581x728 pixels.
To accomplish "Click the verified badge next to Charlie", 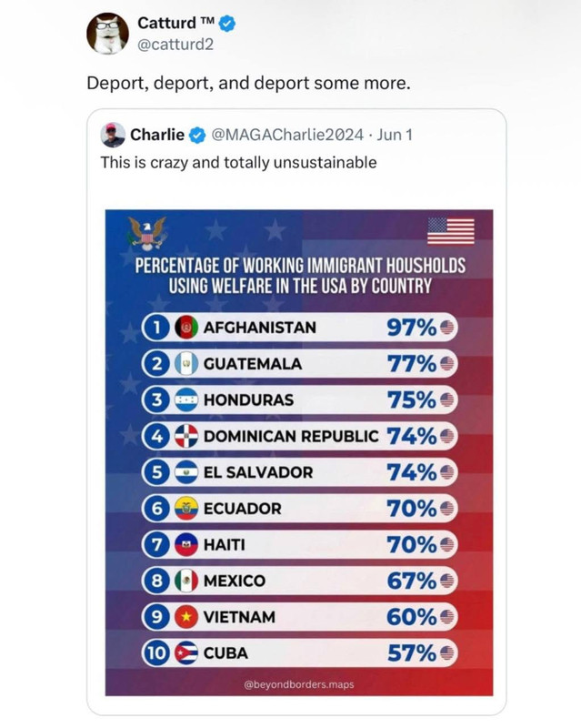I will point(197,135).
